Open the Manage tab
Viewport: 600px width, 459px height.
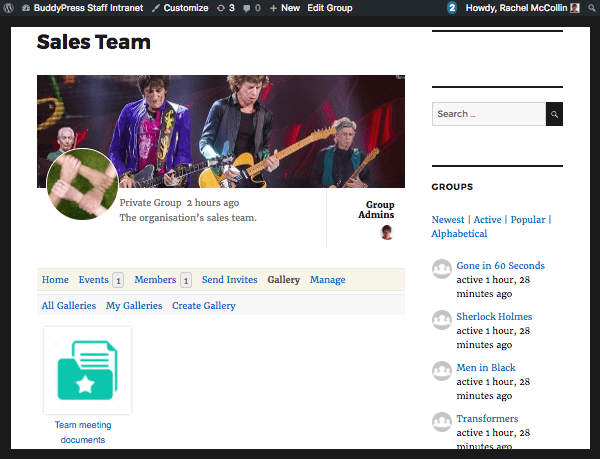(328, 280)
